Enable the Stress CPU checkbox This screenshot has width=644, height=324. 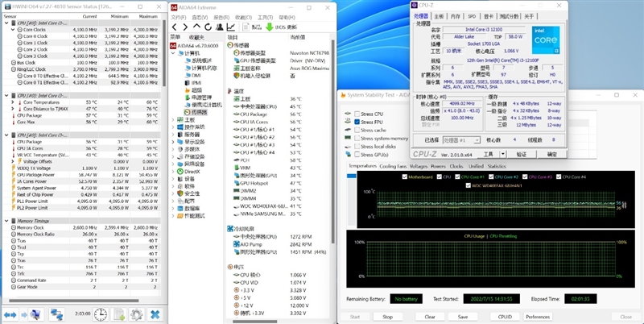358,114
